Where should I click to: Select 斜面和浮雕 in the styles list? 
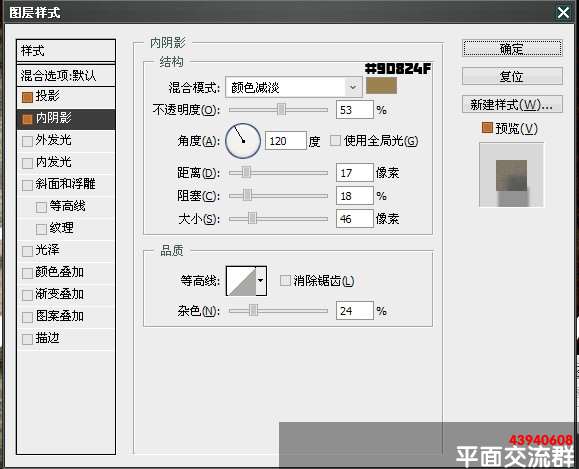(x=66, y=184)
